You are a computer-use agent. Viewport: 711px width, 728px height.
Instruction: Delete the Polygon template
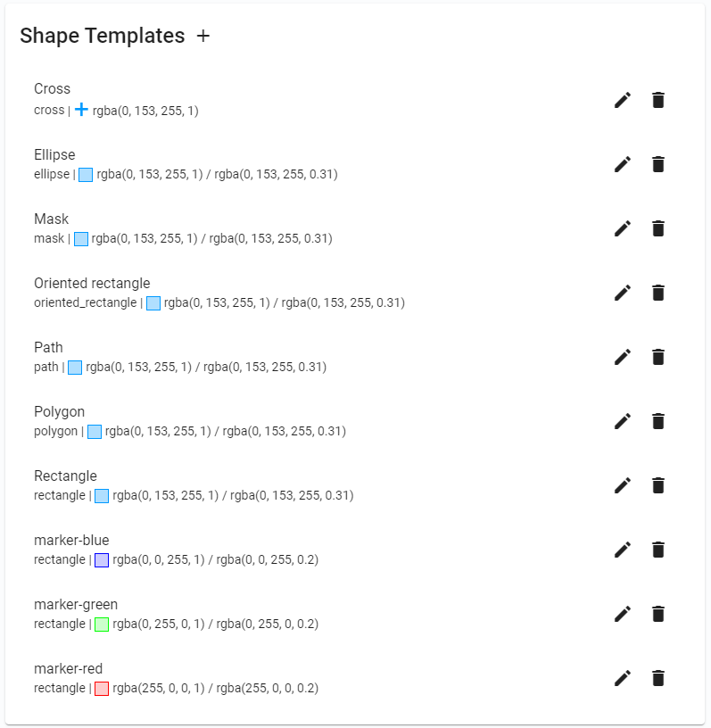[657, 421]
